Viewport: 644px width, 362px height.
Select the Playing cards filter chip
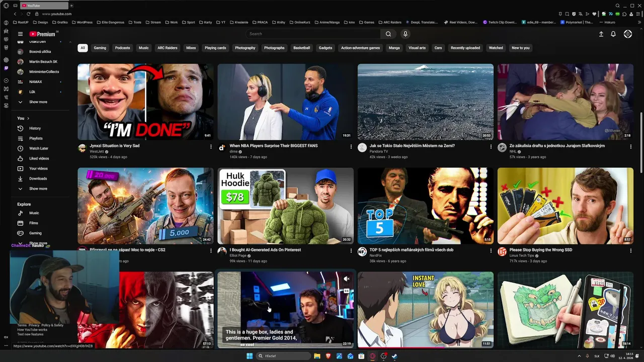[x=215, y=48]
